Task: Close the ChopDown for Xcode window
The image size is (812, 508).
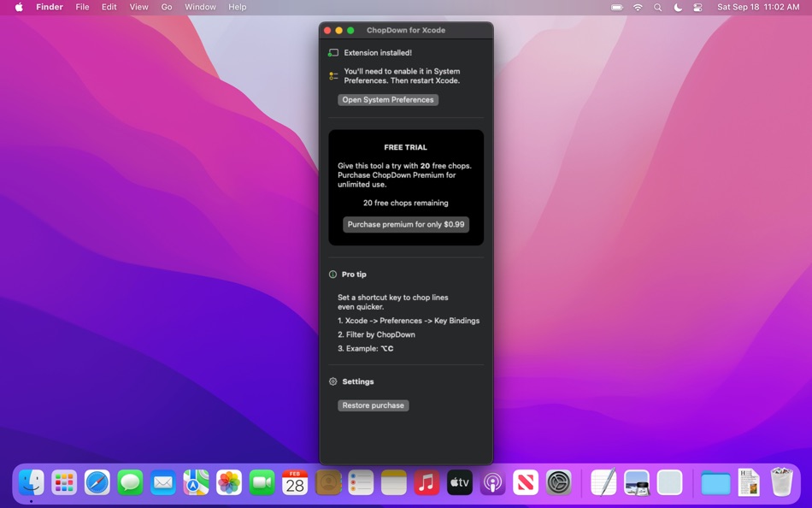Action: pyautogui.click(x=327, y=31)
